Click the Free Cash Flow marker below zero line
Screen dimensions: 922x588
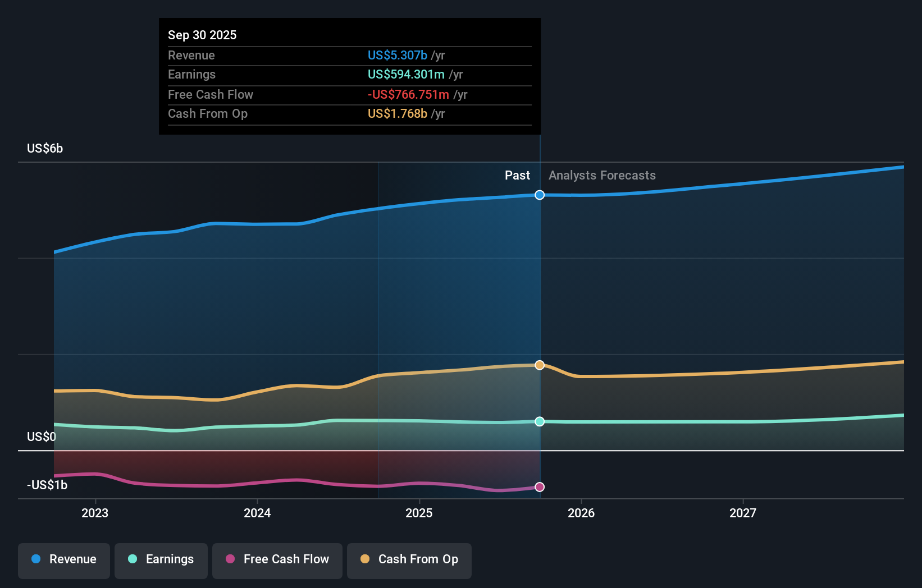tap(540, 487)
